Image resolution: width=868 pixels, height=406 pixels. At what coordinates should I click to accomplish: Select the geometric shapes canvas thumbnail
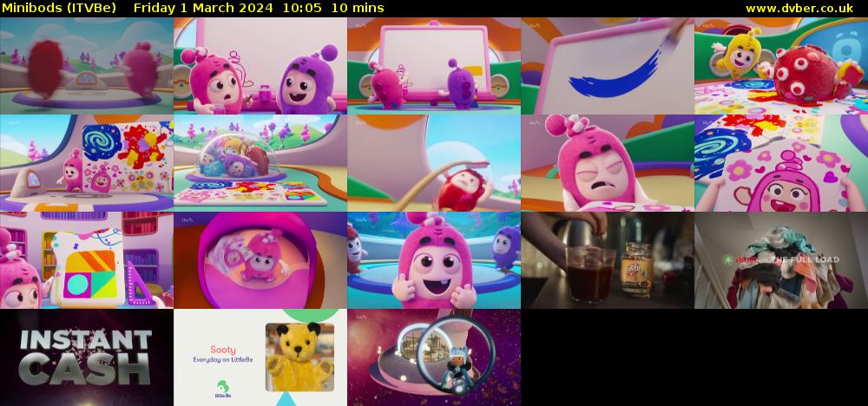(x=86, y=260)
